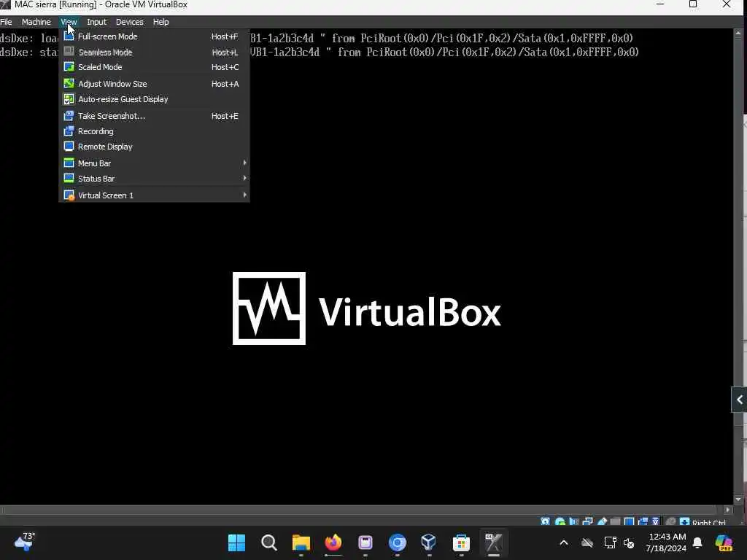
Task: Switch to Full-screen Mode
Action: pos(155,36)
